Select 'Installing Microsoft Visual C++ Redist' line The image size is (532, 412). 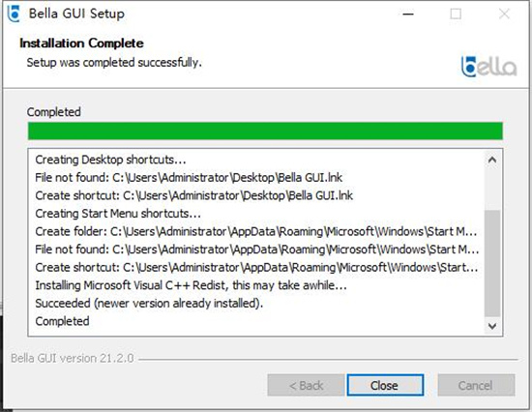tap(191, 285)
